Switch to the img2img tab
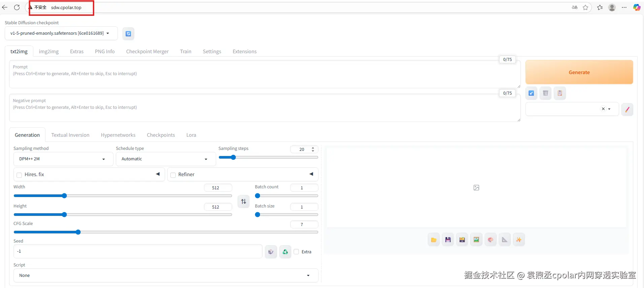The height and width of the screenshot is (288, 644). (x=49, y=52)
